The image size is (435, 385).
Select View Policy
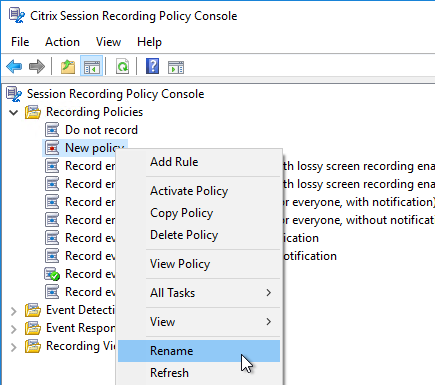click(x=199, y=264)
